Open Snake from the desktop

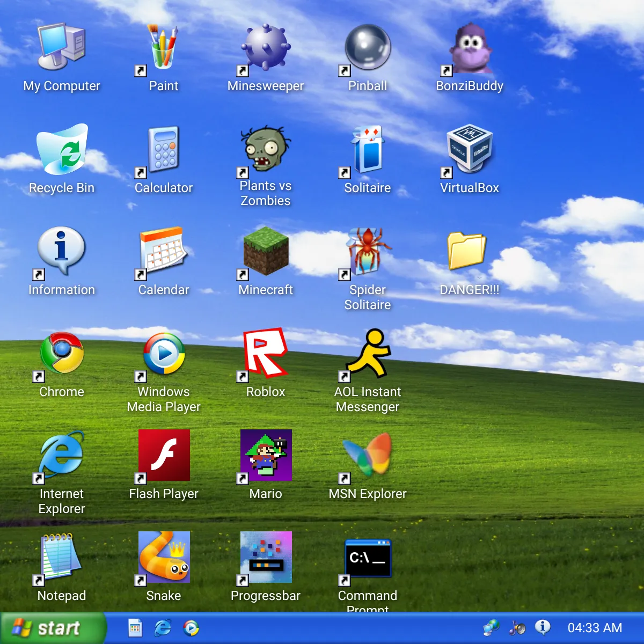[x=164, y=558]
